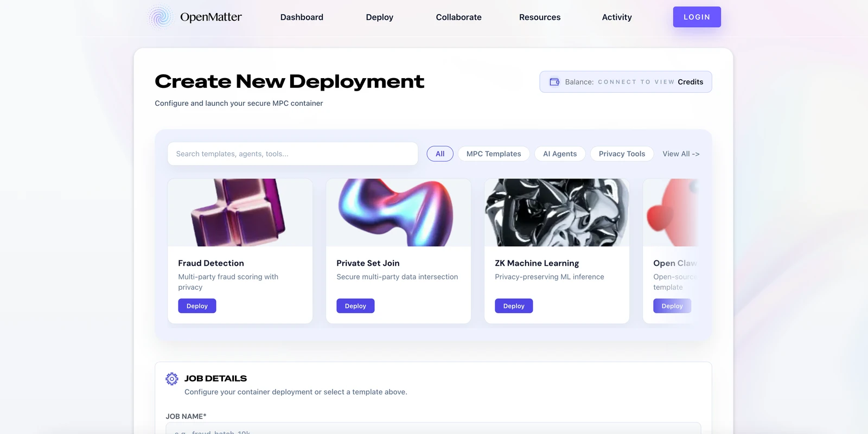Click the Job Details gear icon
Screen dimensions: 868x434
(x=172, y=379)
